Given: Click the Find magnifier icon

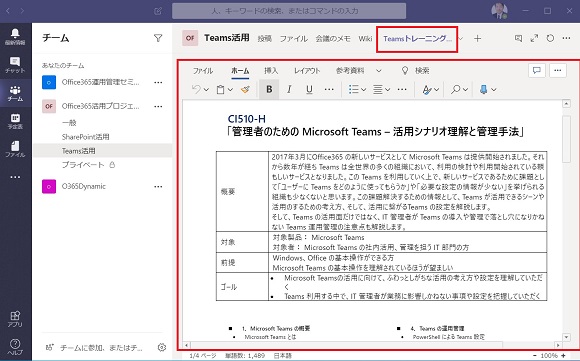Looking at the screenshot, I should pyautogui.click(x=456, y=89).
